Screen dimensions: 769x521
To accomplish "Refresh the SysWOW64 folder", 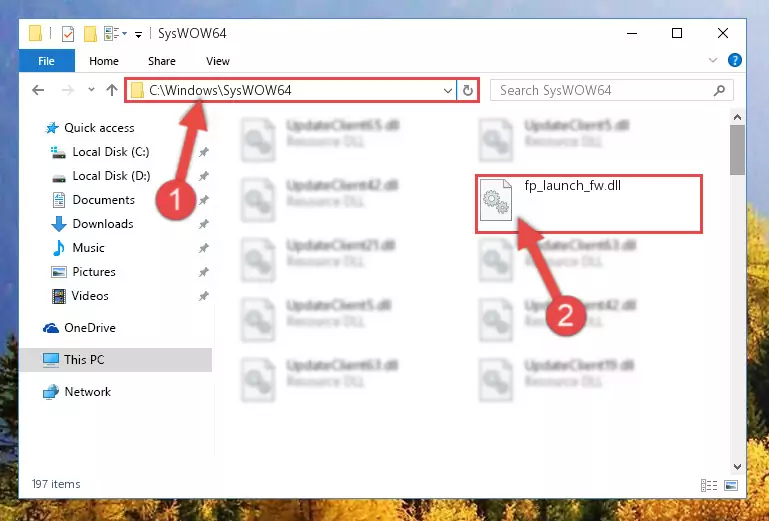I will 468,90.
